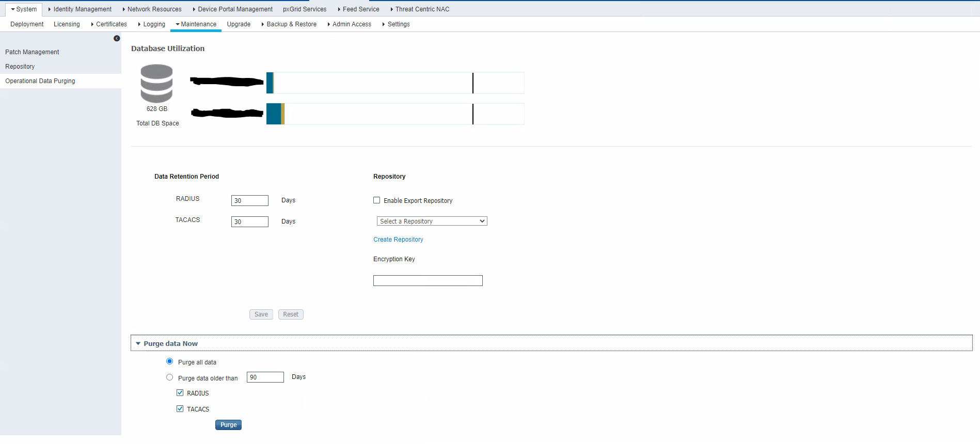The image size is (980, 444).
Task: Expand the Backup & Restore submenu
Action: (x=289, y=24)
